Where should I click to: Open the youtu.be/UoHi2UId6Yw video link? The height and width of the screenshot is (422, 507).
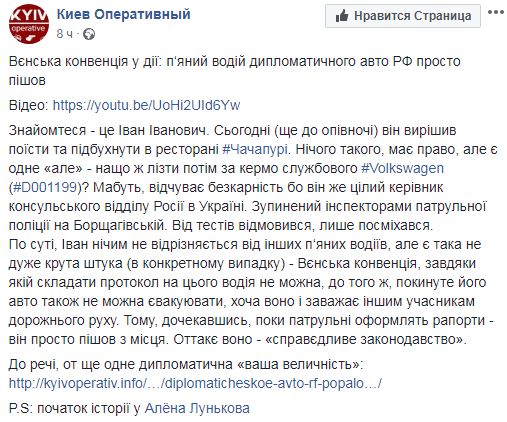(x=146, y=105)
